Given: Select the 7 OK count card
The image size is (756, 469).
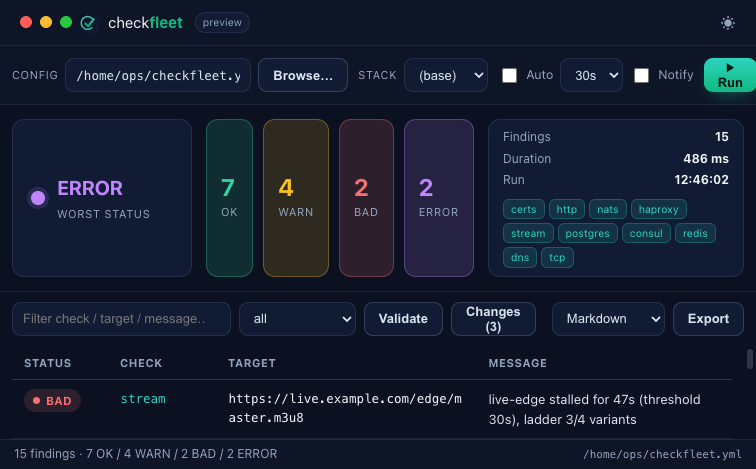Looking at the screenshot, I should point(230,198).
